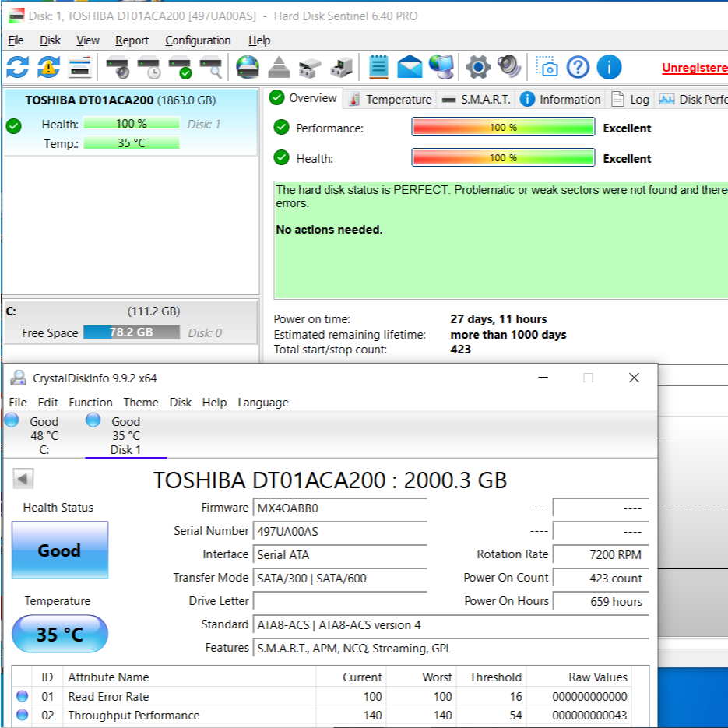Click the gray computer tower toolbar icon
This screenshot has height=728, width=728.
pos(341,67)
